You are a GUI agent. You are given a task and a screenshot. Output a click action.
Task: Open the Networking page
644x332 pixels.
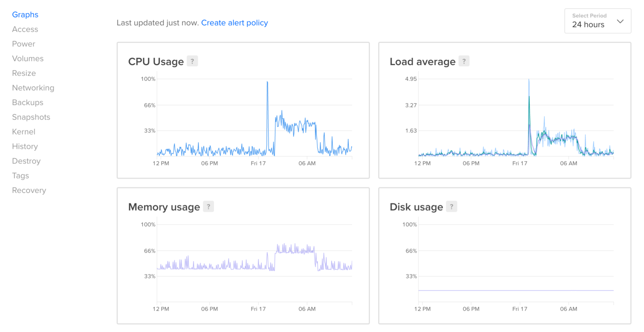(33, 88)
